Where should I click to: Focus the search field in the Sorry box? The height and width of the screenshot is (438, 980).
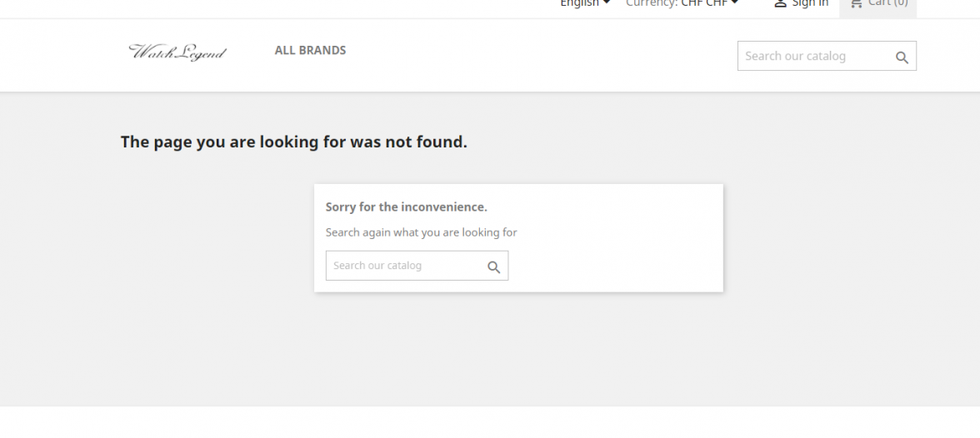pyautogui.click(x=404, y=266)
